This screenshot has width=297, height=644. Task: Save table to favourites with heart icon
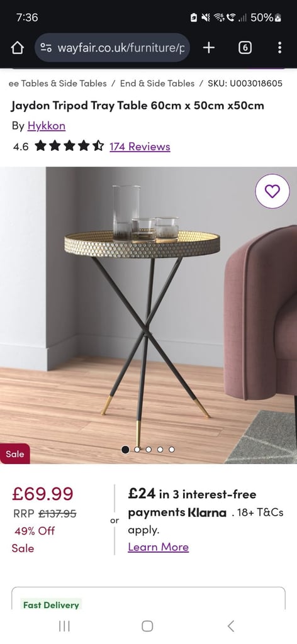(272, 191)
